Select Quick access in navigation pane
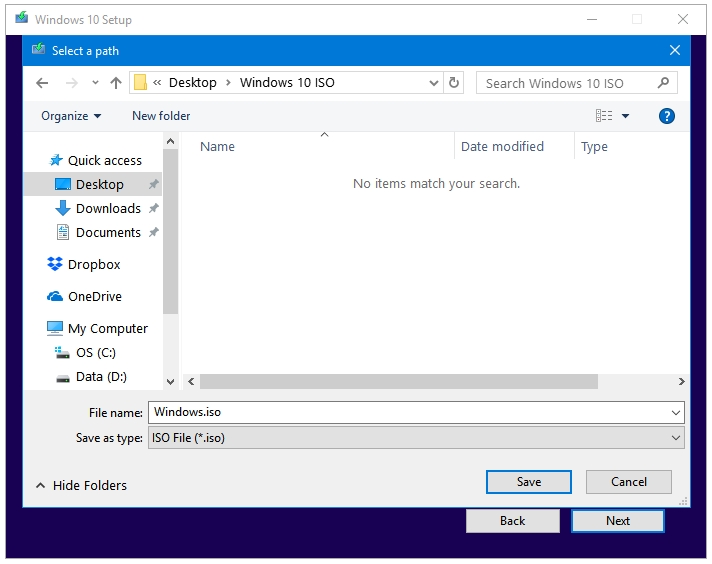The height and width of the screenshot is (564, 712). tap(104, 160)
